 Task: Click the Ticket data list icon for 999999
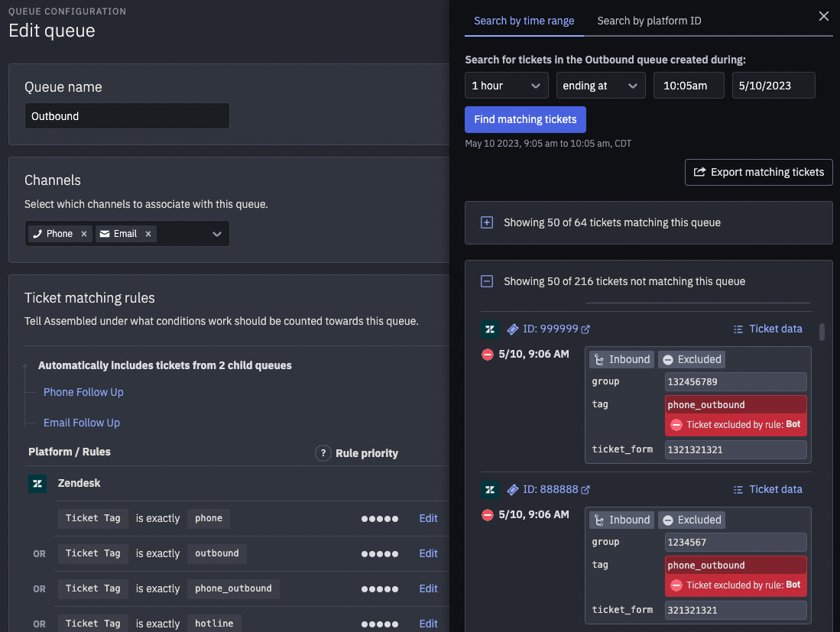pos(738,329)
